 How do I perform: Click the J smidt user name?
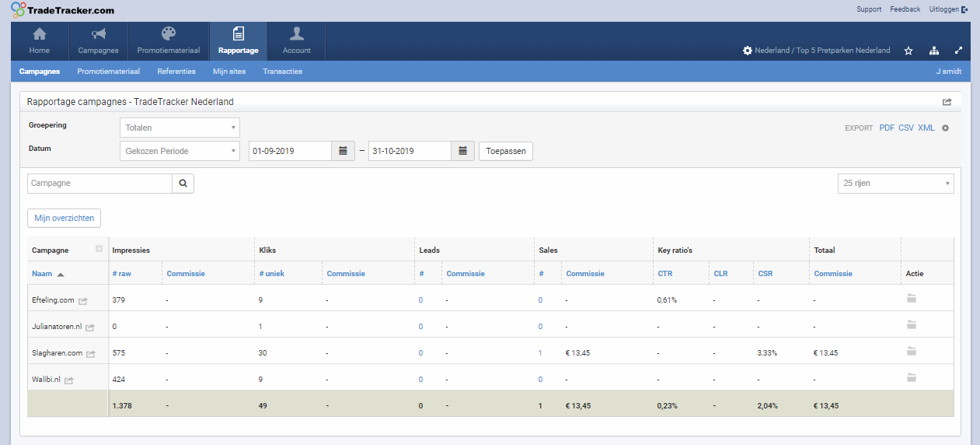950,71
